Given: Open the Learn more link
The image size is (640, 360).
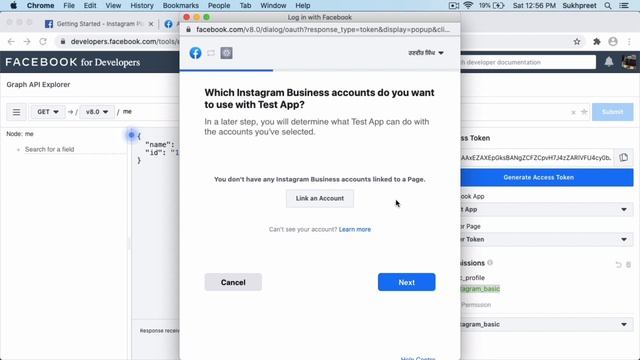Looking at the screenshot, I should 355,229.
